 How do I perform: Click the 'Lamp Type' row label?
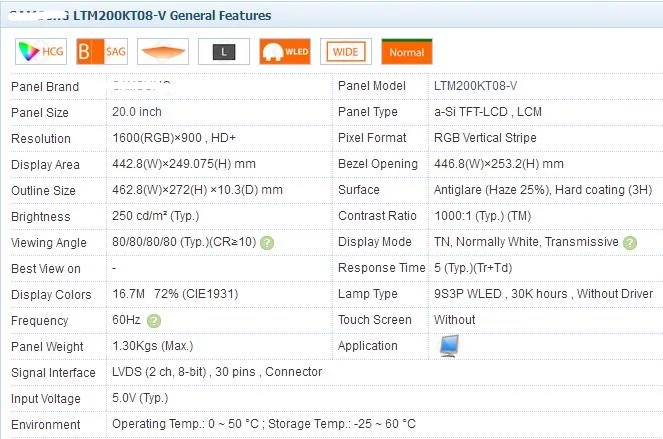[367, 294]
